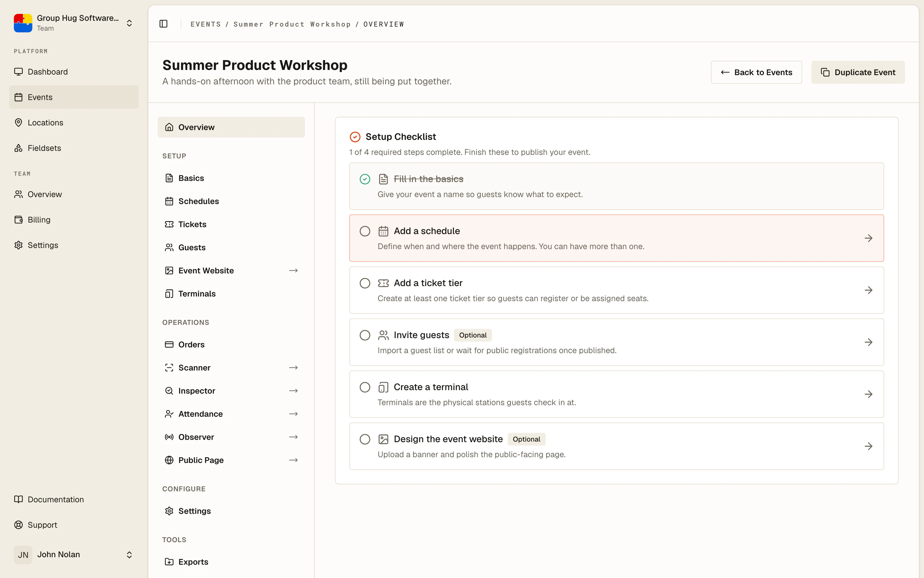Click Duplicate Event button
The image size is (924, 578).
click(x=858, y=72)
